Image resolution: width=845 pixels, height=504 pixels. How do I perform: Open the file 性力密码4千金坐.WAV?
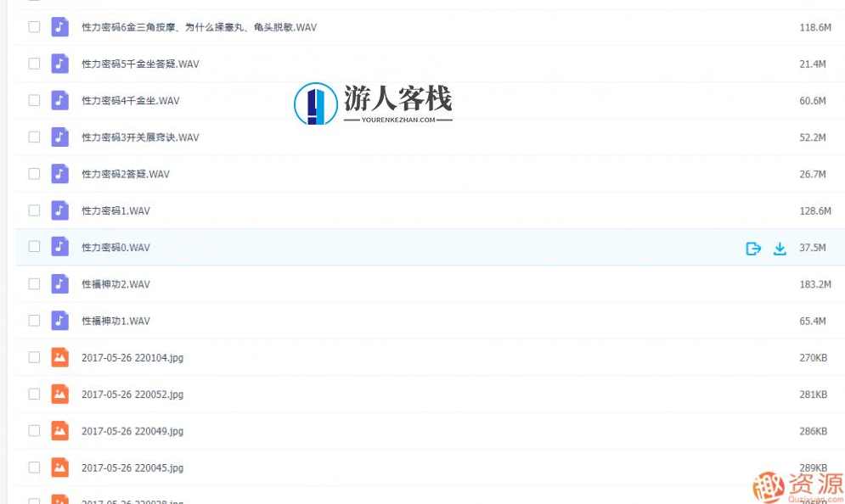click(132, 100)
